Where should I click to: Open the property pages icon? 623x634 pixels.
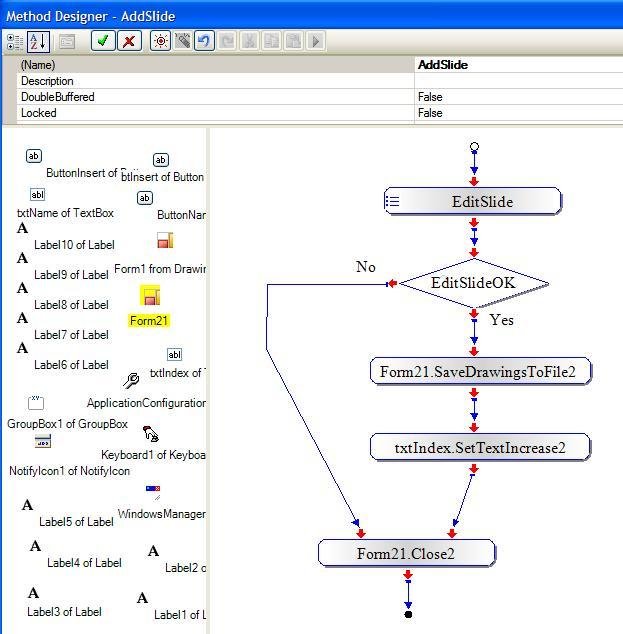(67, 42)
